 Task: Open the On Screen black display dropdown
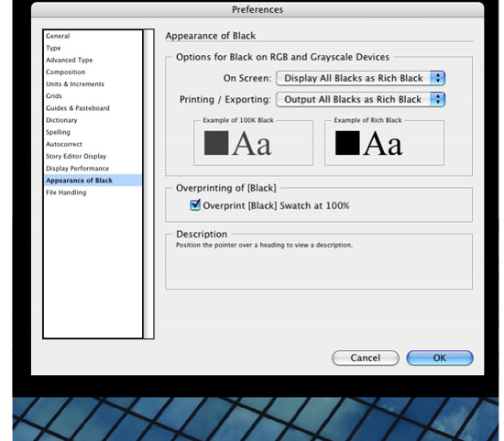pyautogui.click(x=360, y=78)
